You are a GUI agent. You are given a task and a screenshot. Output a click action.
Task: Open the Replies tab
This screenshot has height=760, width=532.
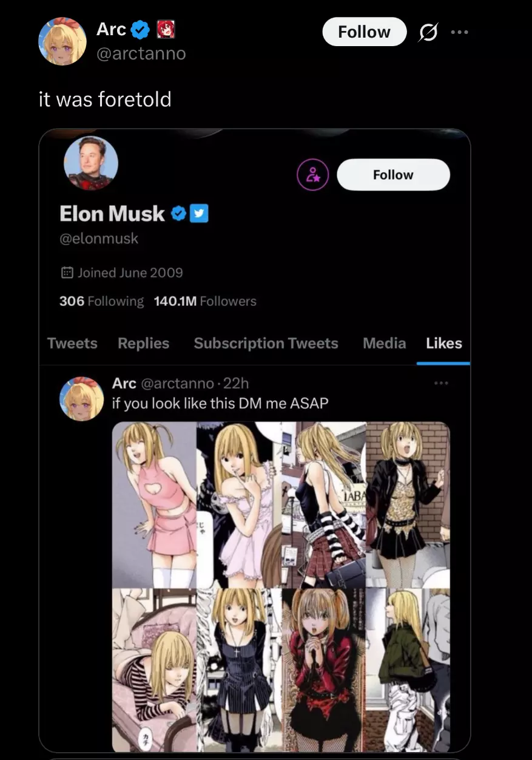point(143,343)
